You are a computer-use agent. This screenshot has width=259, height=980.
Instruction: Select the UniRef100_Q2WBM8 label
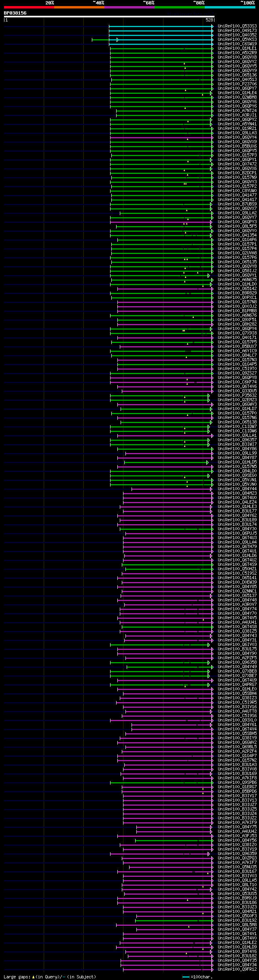coord(237,97)
